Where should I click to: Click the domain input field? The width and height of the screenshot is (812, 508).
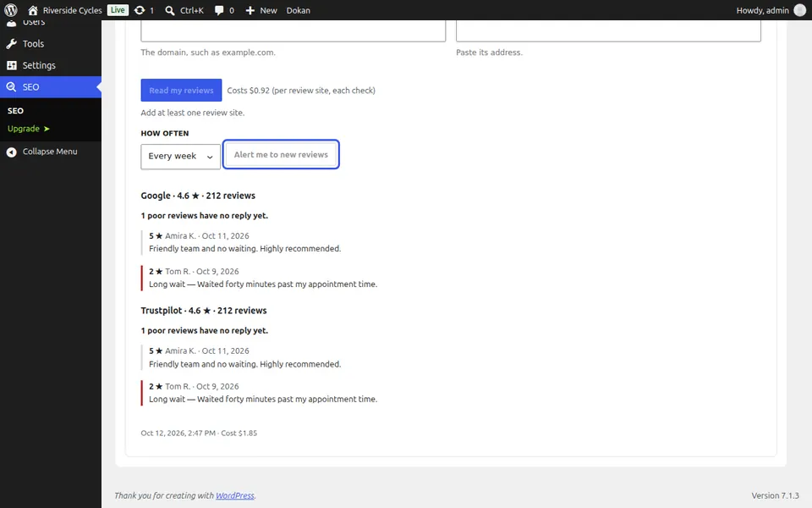(x=294, y=30)
